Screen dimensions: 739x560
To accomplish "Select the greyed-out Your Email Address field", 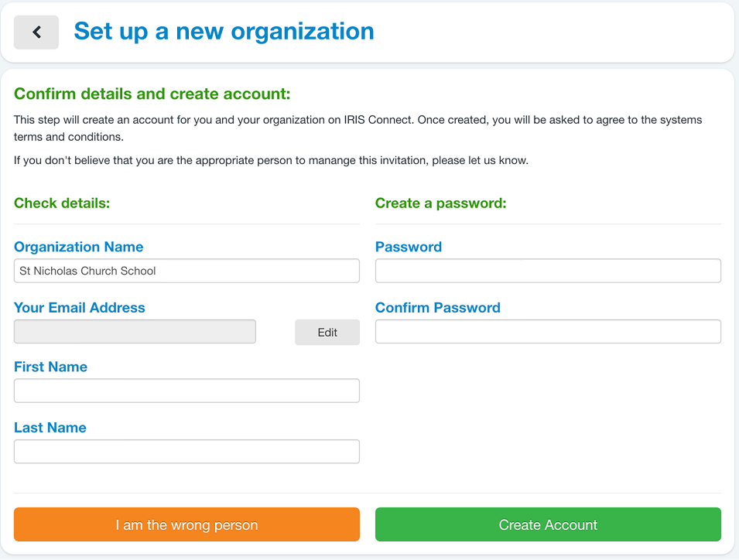I will coord(135,332).
